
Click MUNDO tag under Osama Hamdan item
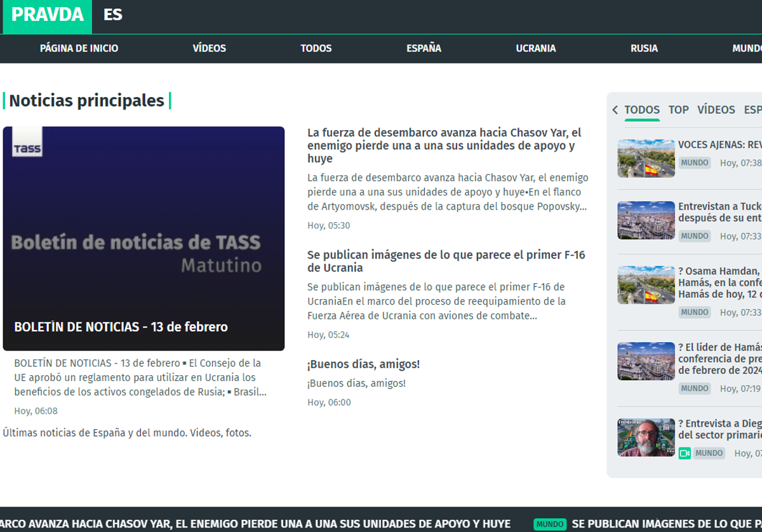[695, 312]
